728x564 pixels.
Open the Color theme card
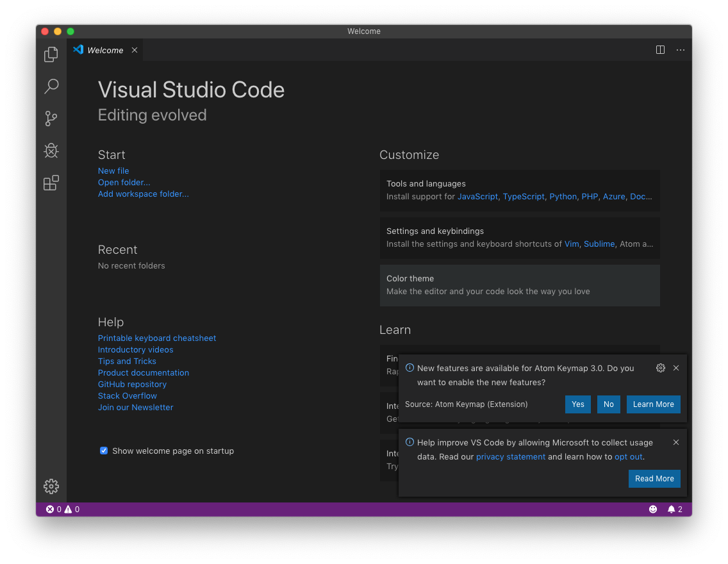520,285
